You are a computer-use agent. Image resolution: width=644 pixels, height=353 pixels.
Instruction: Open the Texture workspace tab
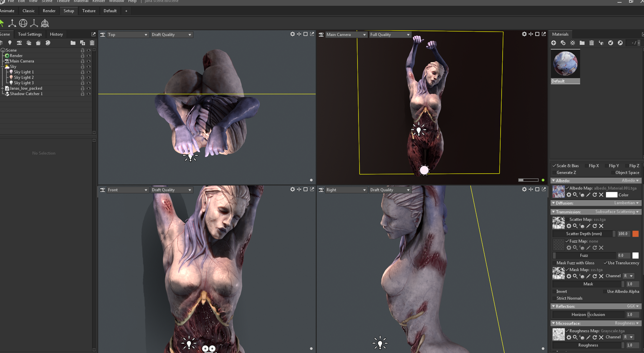89,11
